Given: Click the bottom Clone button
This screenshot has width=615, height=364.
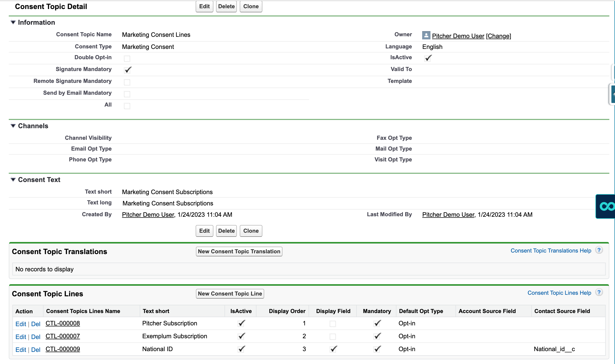Looking at the screenshot, I should click(251, 231).
